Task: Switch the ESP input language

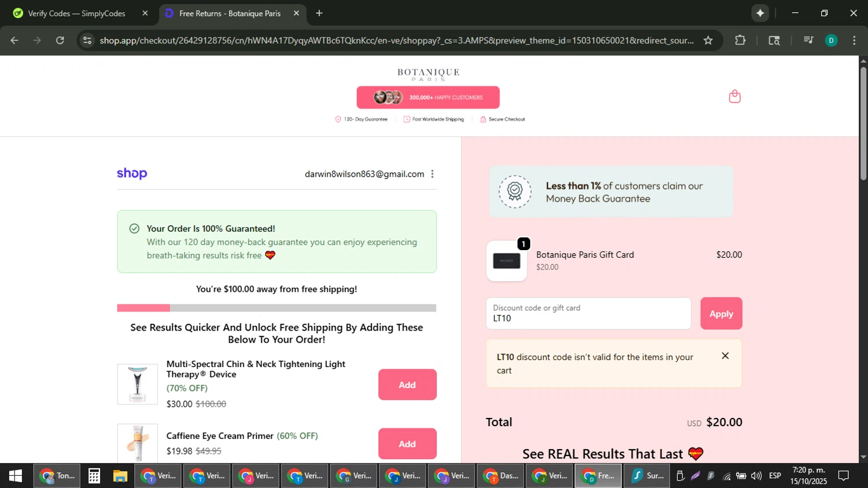Action: [775, 476]
